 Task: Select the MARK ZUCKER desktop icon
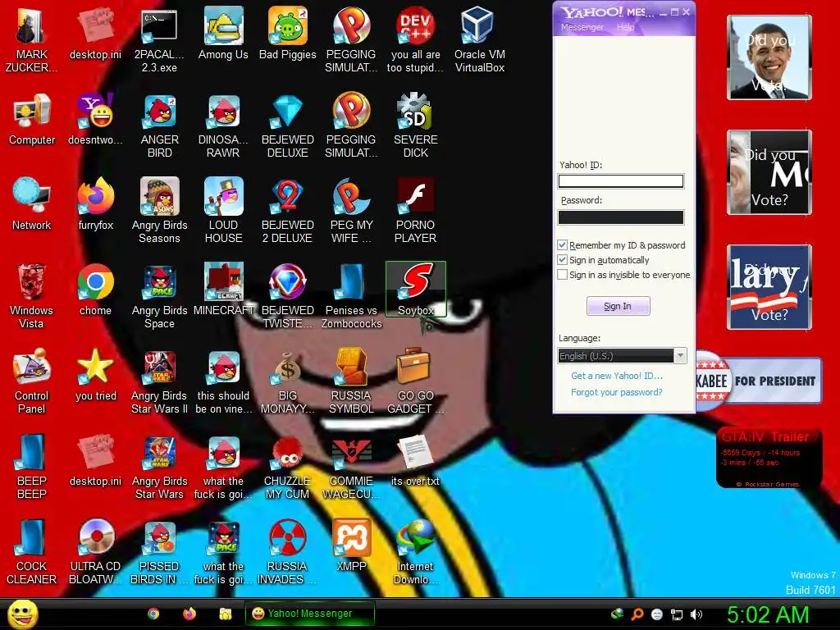pos(31,39)
